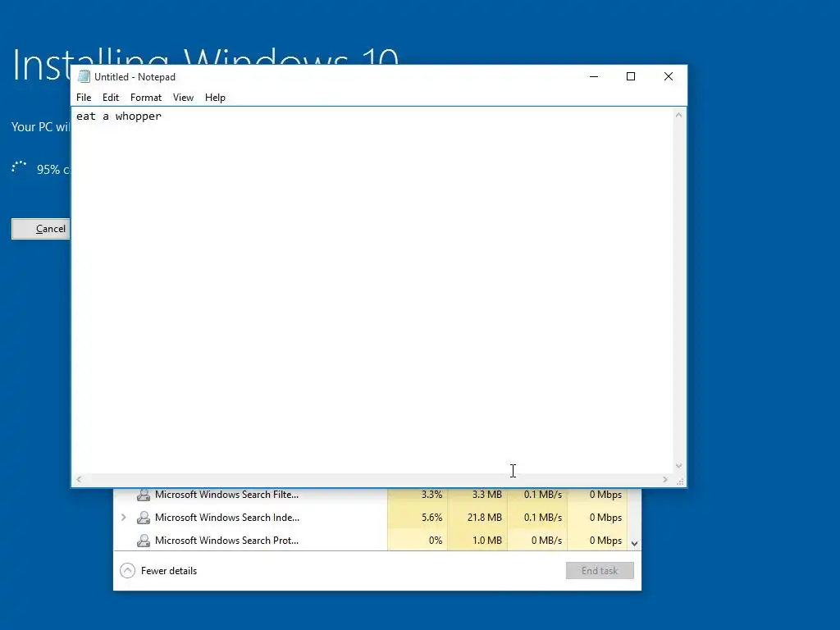Open the File menu in Notepad
This screenshot has height=630, width=840.
coord(84,98)
